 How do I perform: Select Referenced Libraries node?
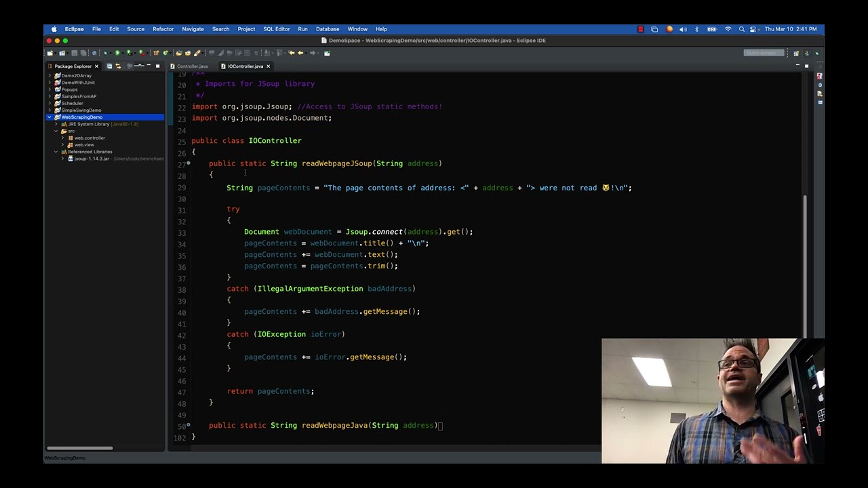point(89,152)
